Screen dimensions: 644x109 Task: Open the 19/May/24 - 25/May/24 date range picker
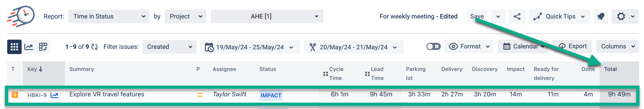250,47
